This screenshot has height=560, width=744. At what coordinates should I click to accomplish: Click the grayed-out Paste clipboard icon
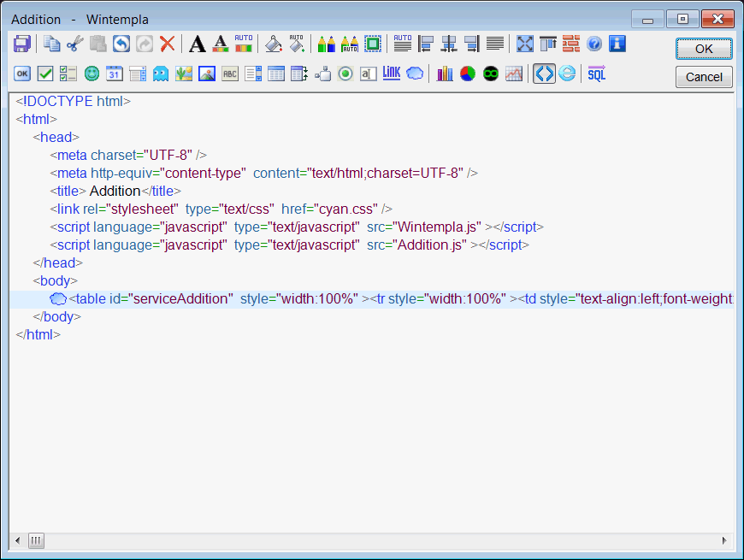coord(98,44)
